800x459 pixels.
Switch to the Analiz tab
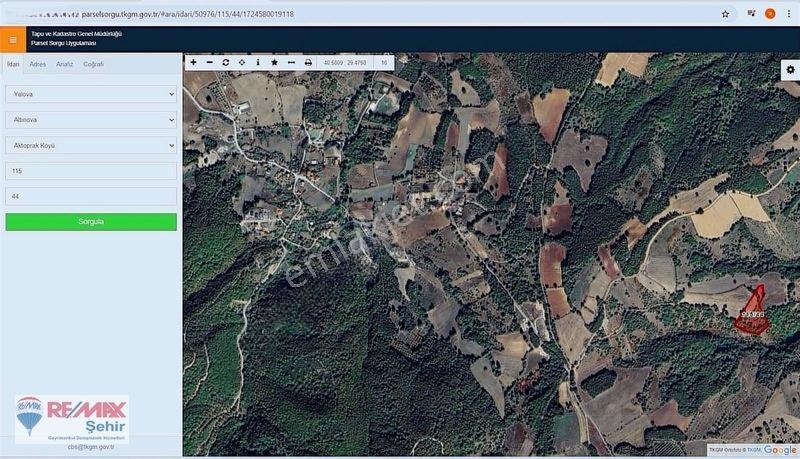coord(64,64)
